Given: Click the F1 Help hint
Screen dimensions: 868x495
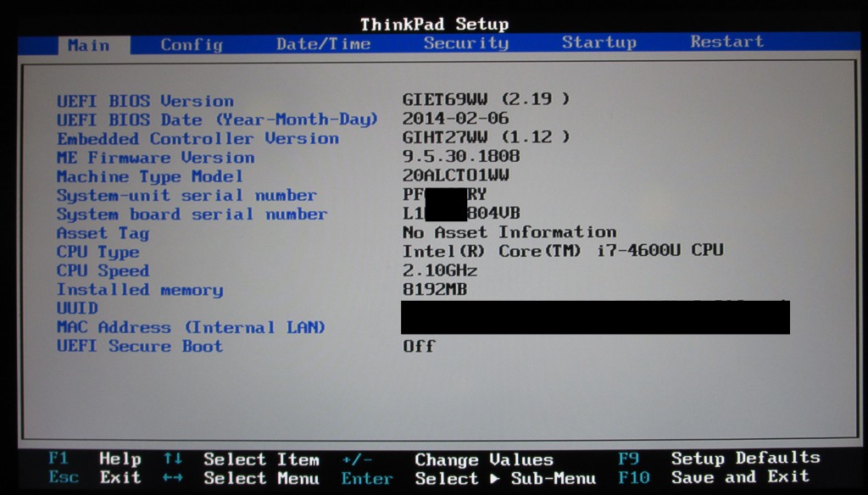Looking at the screenshot, I should (95, 459).
